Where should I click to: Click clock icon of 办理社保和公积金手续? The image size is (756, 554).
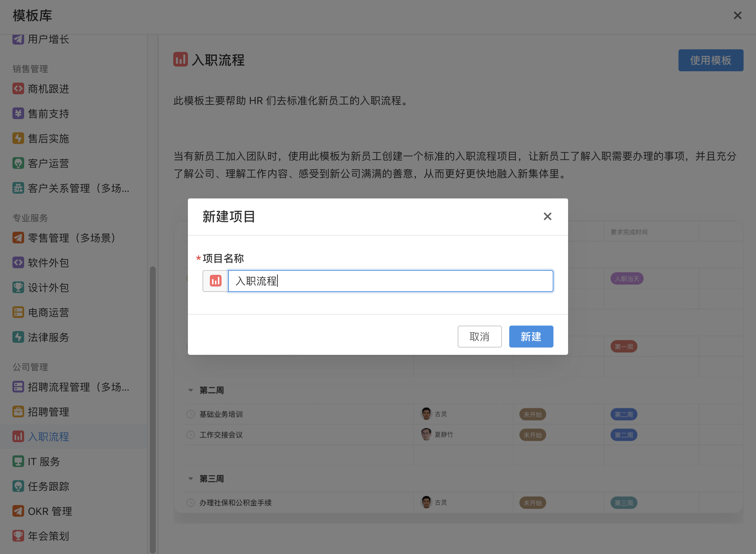pos(190,502)
